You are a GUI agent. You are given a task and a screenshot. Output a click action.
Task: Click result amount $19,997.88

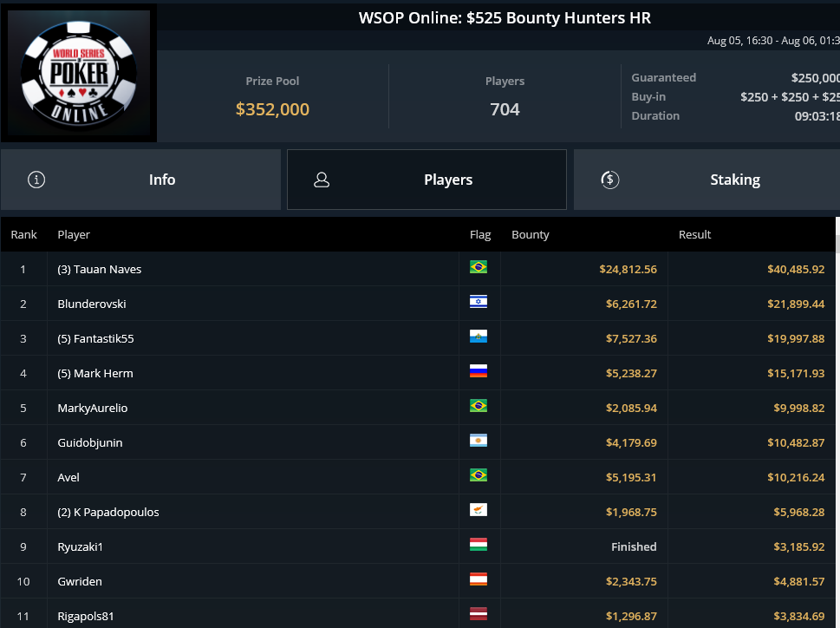(x=796, y=338)
